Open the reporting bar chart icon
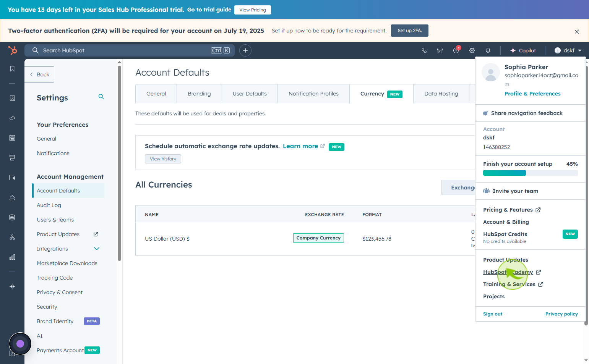The image size is (589, 364). [12, 257]
